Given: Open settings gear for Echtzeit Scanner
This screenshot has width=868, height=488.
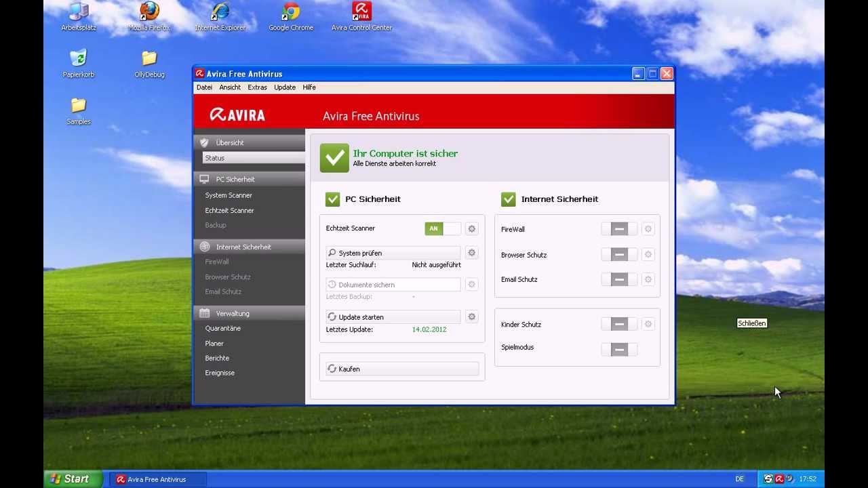Looking at the screenshot, I should (472, 229).
